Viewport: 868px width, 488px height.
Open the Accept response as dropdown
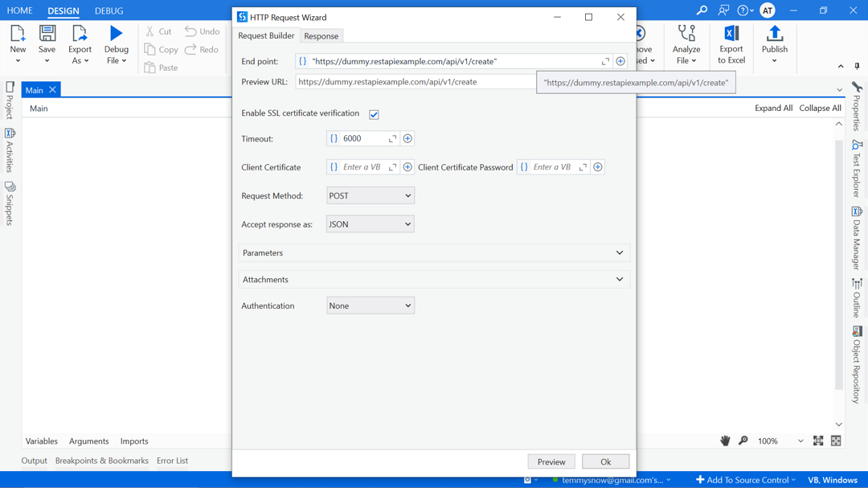370,224
